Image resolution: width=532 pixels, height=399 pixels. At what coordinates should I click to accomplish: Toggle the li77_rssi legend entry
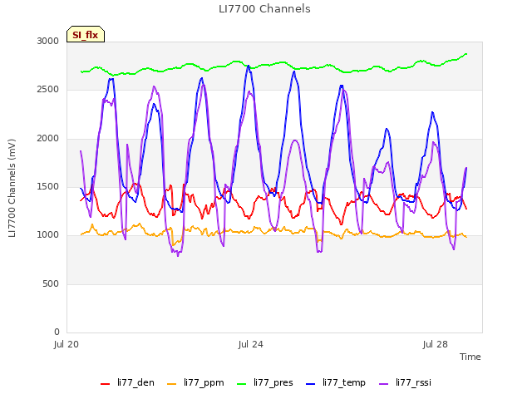[405, 382]
